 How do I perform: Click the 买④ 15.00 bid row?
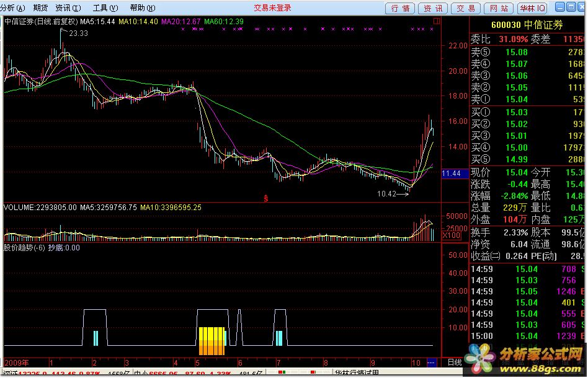pyautogui.click(x=527, y=147)
